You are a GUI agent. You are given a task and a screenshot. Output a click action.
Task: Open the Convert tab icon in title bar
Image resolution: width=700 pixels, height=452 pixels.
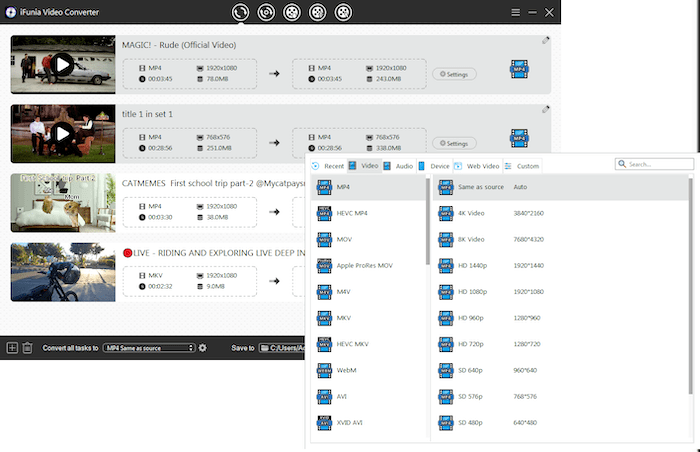click(x=240, y=12)
